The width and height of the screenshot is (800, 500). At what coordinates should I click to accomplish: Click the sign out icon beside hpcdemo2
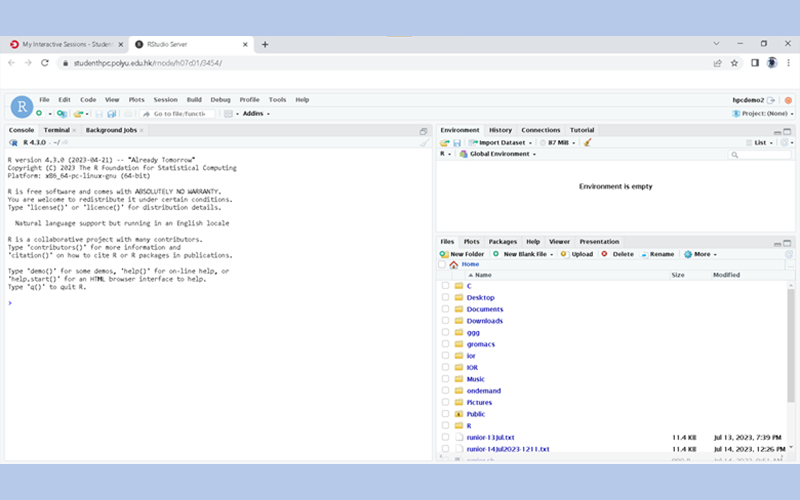(772, 100)
